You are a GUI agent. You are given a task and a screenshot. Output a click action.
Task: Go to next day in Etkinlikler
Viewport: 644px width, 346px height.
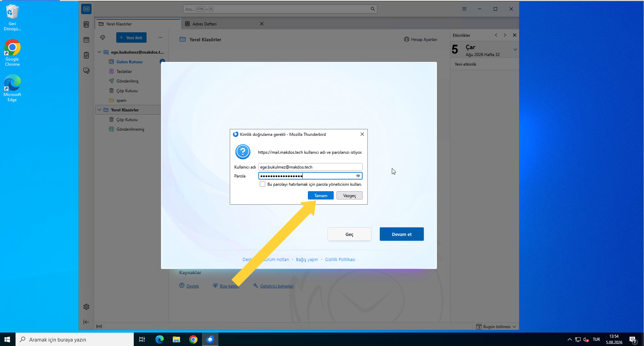click(505, 35)
